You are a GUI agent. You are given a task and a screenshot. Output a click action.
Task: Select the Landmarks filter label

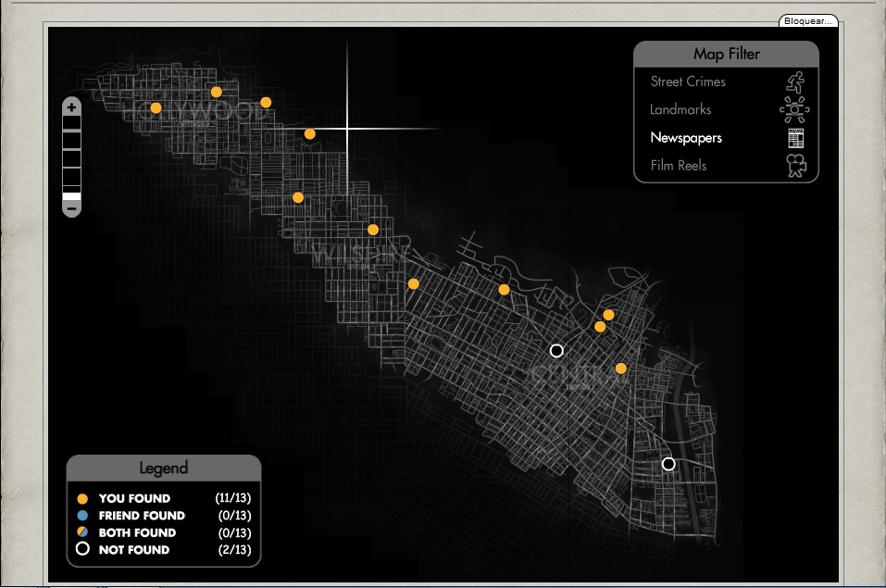tap(680, 109)
